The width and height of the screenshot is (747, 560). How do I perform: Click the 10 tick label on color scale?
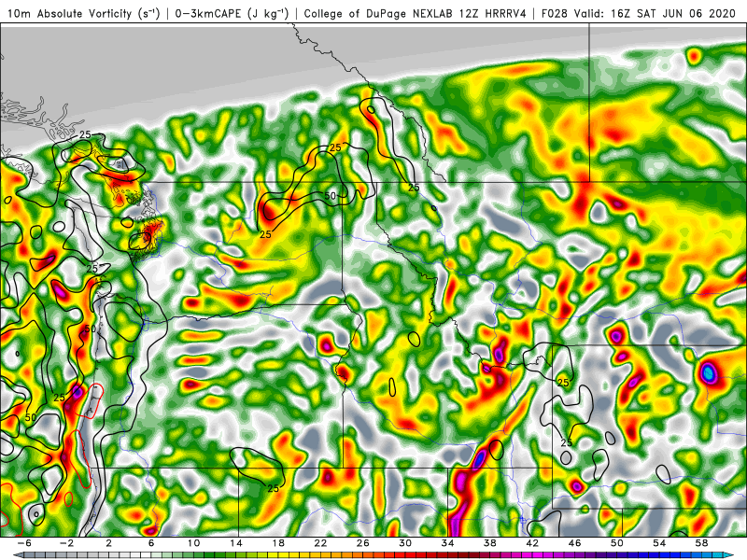click(193, 543)
